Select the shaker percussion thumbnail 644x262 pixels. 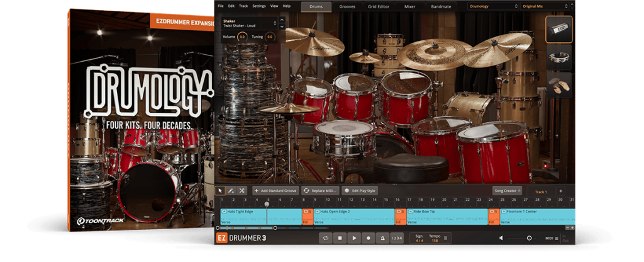[x=559, y=30]
